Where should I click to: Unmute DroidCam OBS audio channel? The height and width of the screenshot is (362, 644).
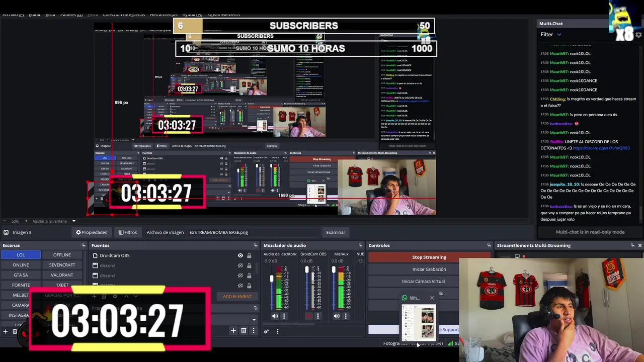pos(308,316)
